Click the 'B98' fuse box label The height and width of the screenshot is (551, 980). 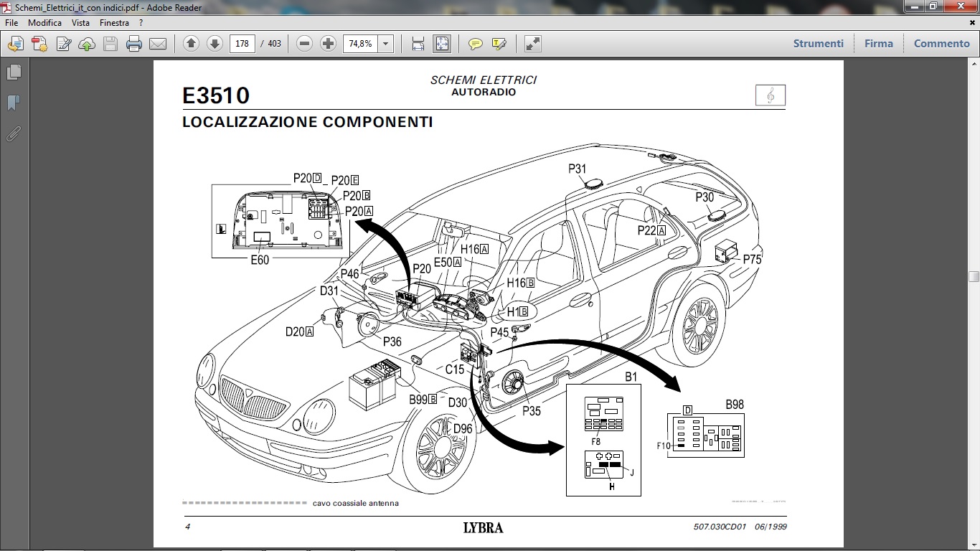point(735,405)
